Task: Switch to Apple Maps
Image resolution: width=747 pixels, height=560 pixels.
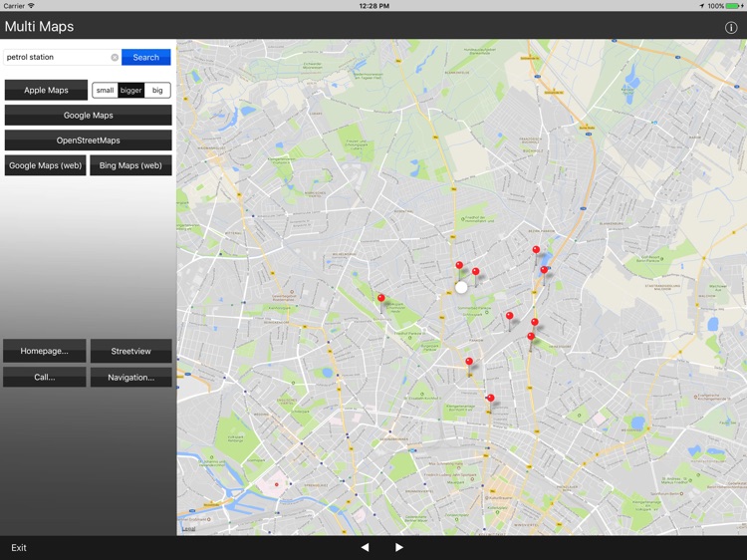Action: [46, 90]
